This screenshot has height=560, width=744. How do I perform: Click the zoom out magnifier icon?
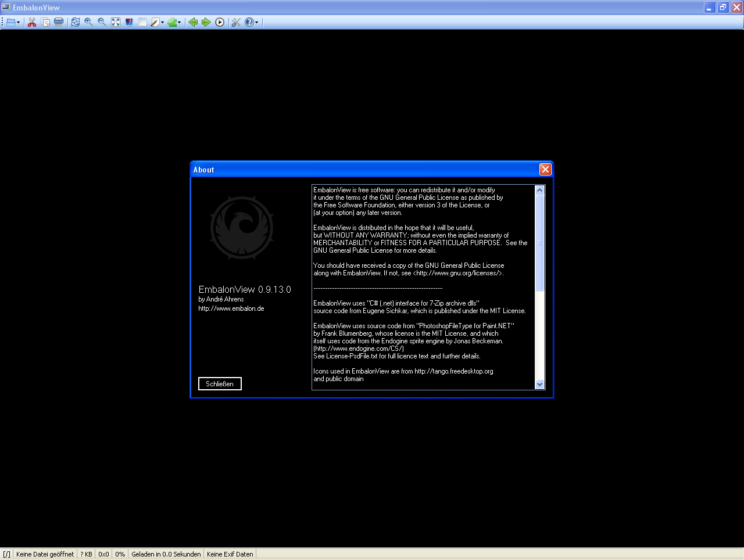coord(102,22)
